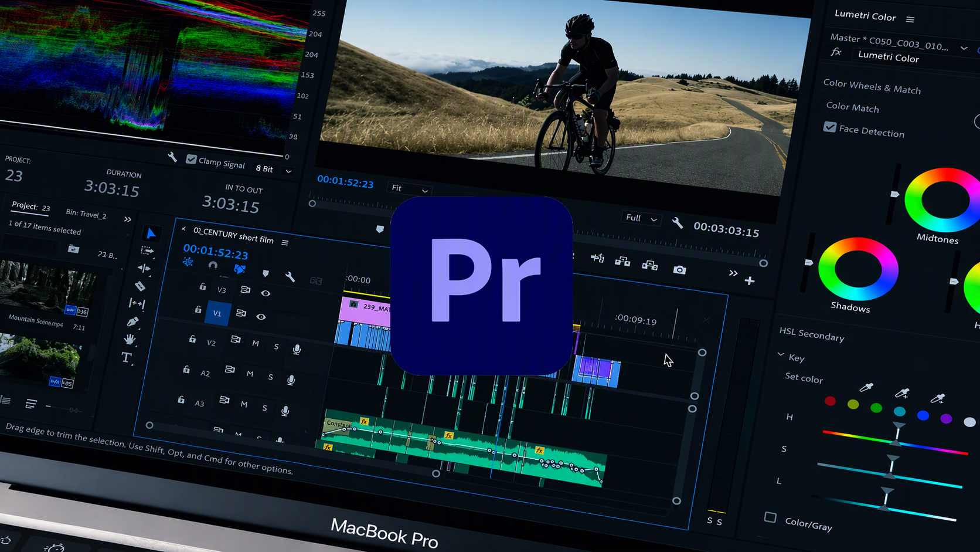The width and height of the screenshot is (980, 552).
Task: Open the scope settings wrench
Action: pyautogui.click(x=172, y=157)
